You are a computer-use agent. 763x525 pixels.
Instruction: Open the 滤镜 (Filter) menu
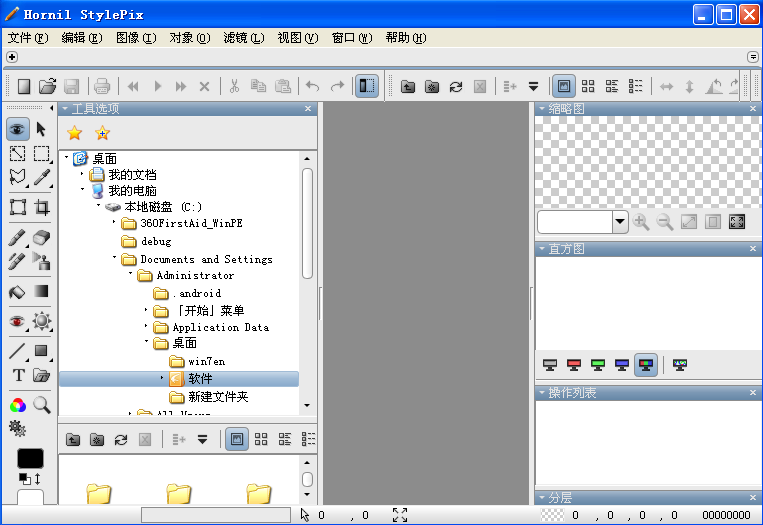244,38
